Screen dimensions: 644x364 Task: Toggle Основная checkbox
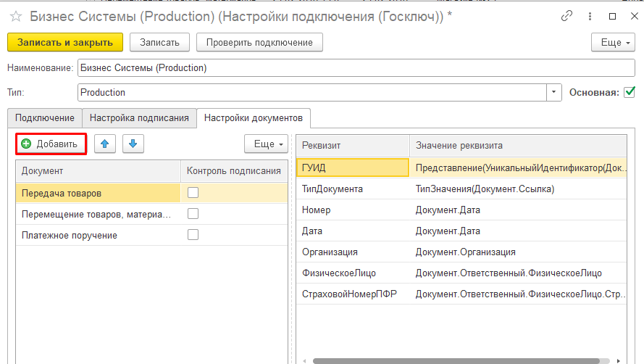point(630,92)
